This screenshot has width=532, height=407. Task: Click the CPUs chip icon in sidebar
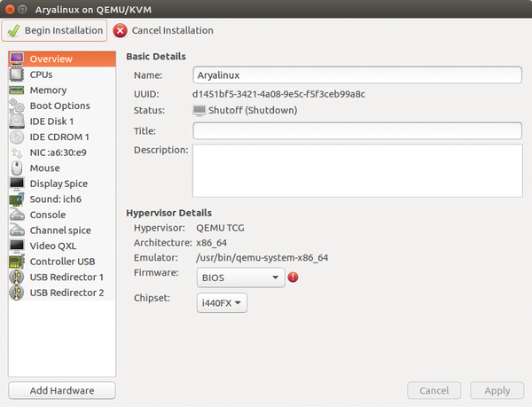[x=17, y=74]
